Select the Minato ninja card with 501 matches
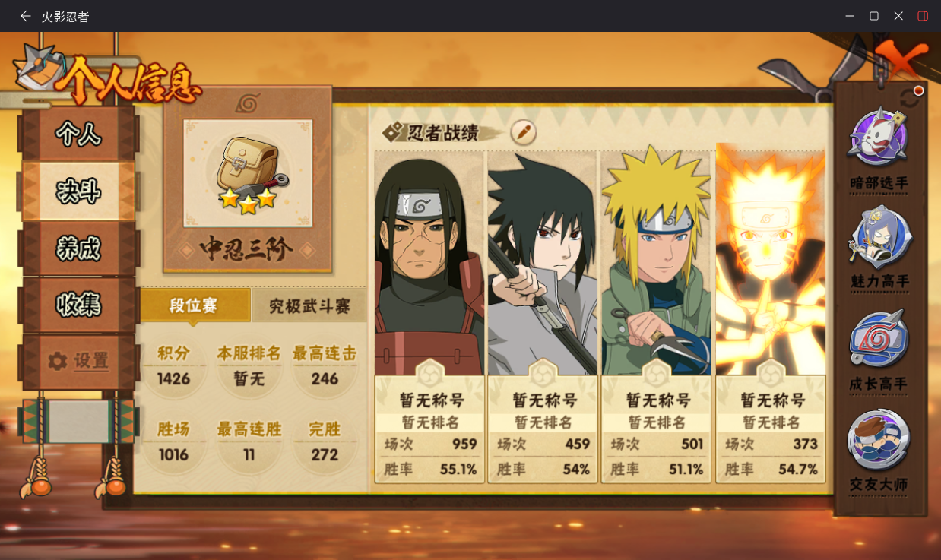 (656, 317)
